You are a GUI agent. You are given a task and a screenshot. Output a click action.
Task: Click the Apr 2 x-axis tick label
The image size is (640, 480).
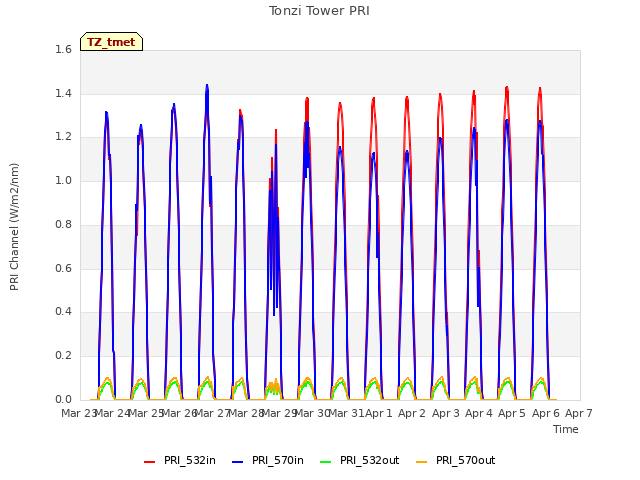point(412,413)
